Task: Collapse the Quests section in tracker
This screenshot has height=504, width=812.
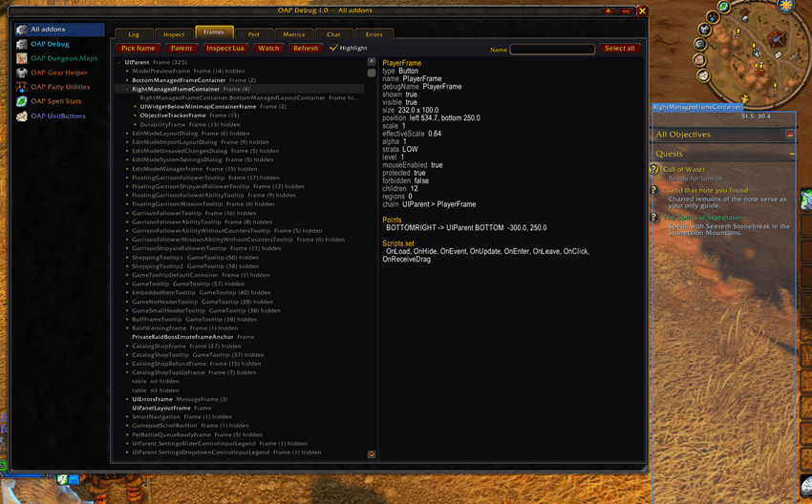Action: pos(792,155)
